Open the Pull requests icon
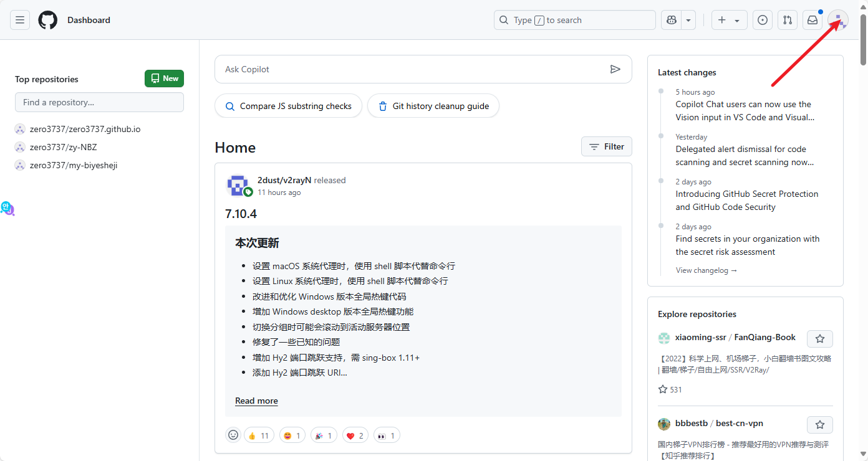Image resolution: width=868 pixels, height=461 pixels. point(788,20)
